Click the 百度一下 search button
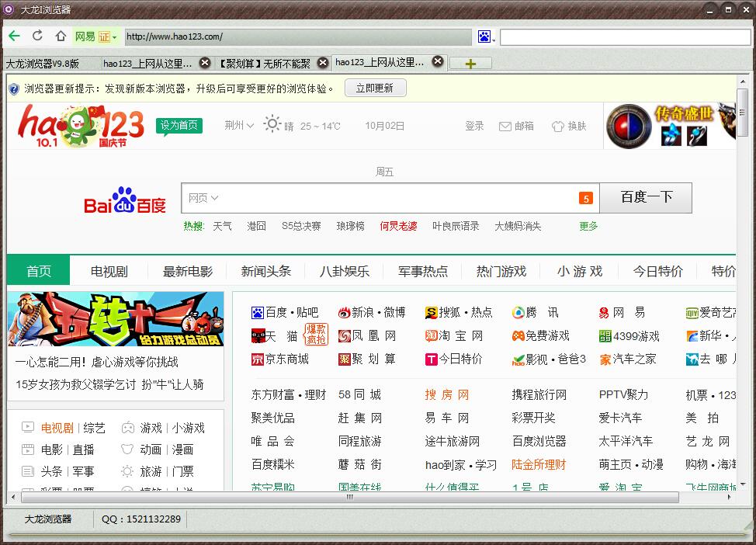This screenshot has width=756, height=545. (646, 197)
